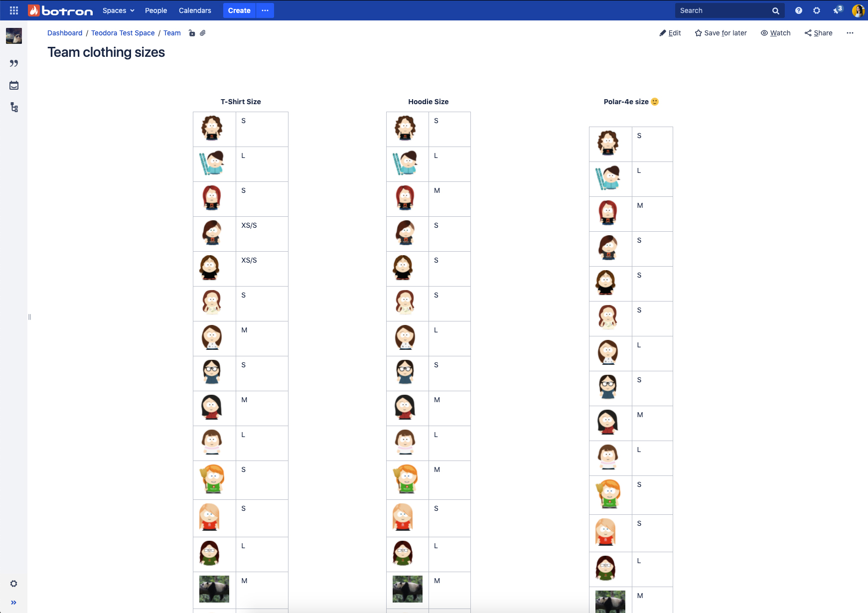Viewport: 868px width, 613px height.
Task: Open administration gear icon in top bar
Action: 817,10
